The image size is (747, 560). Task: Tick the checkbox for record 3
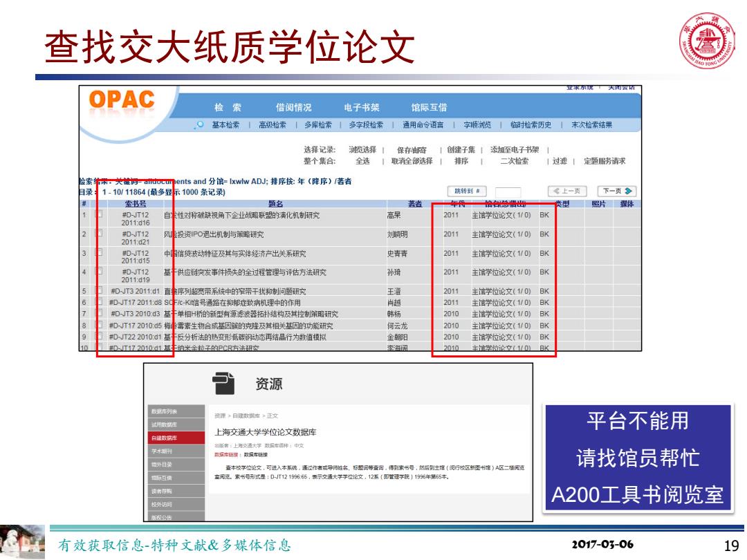tap(99, 252)
